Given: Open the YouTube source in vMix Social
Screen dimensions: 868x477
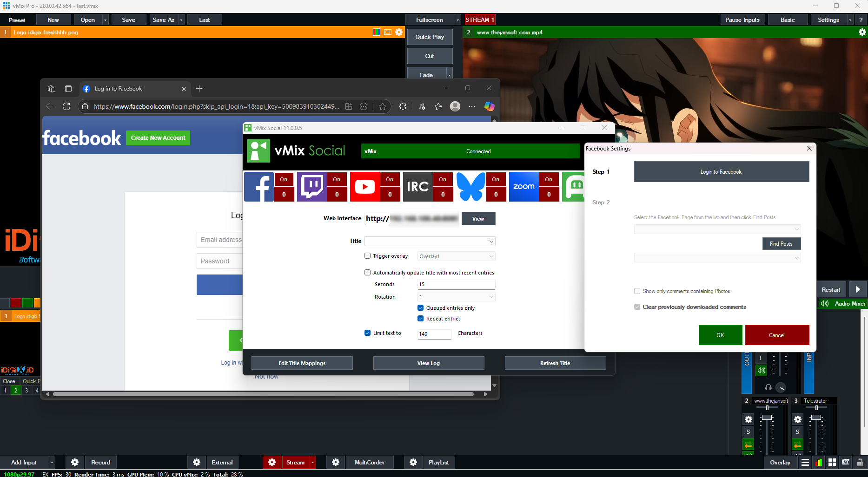Looking at the screenshot, I should [365, 186].
